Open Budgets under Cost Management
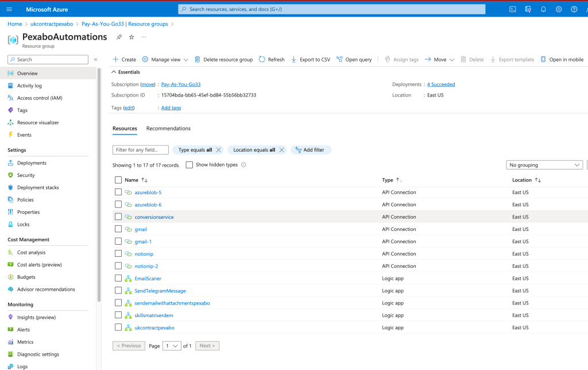The image size is (588, 370). coord(26,277)
